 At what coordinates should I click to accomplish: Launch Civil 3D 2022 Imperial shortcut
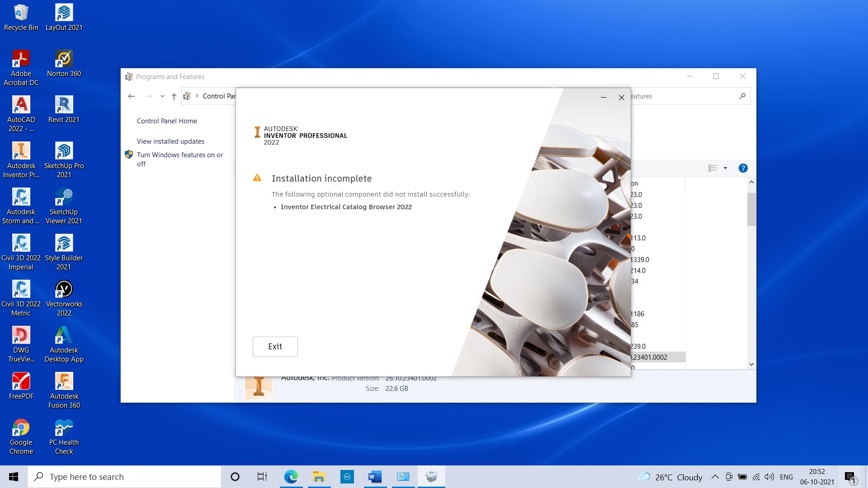point(21,253)
